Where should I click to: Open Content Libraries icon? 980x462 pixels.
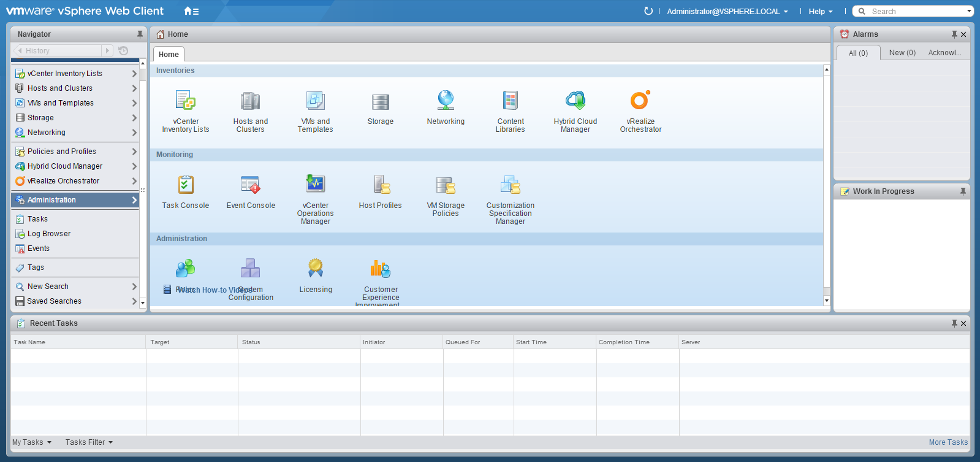point(511,100)
